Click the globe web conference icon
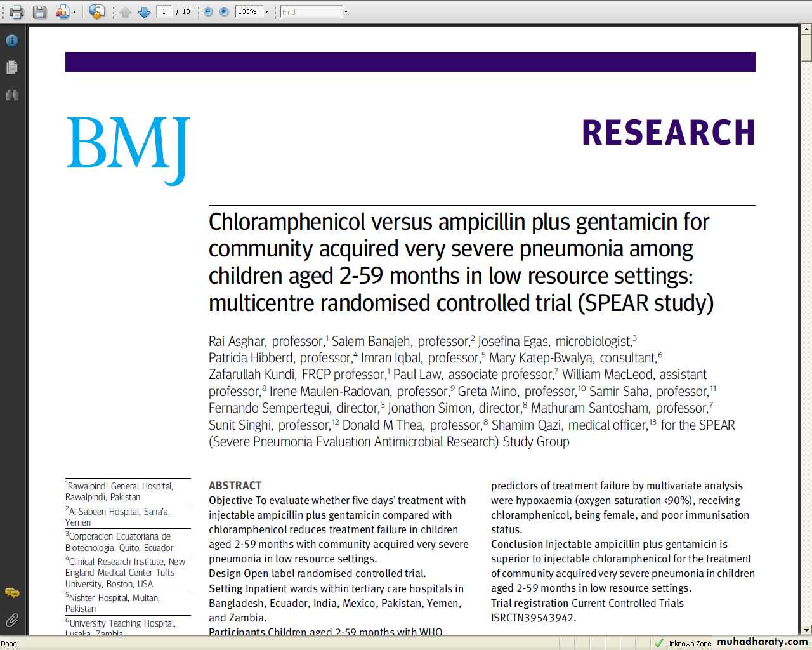 tap(96, 11)
